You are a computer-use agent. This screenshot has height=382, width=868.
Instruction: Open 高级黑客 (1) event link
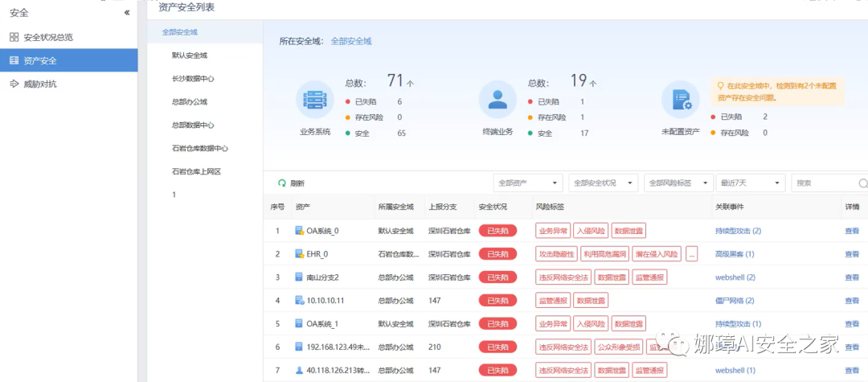tap(735, 254)
